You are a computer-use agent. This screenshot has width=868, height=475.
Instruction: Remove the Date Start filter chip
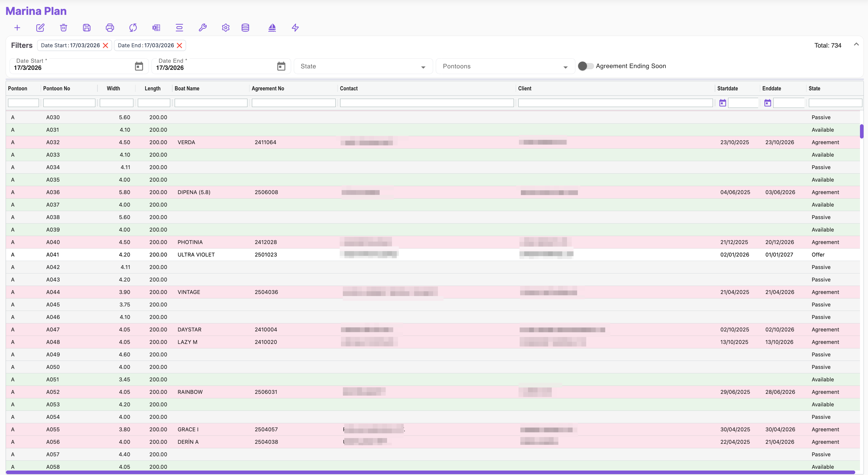pyautogui.click(x=105, y=45)
